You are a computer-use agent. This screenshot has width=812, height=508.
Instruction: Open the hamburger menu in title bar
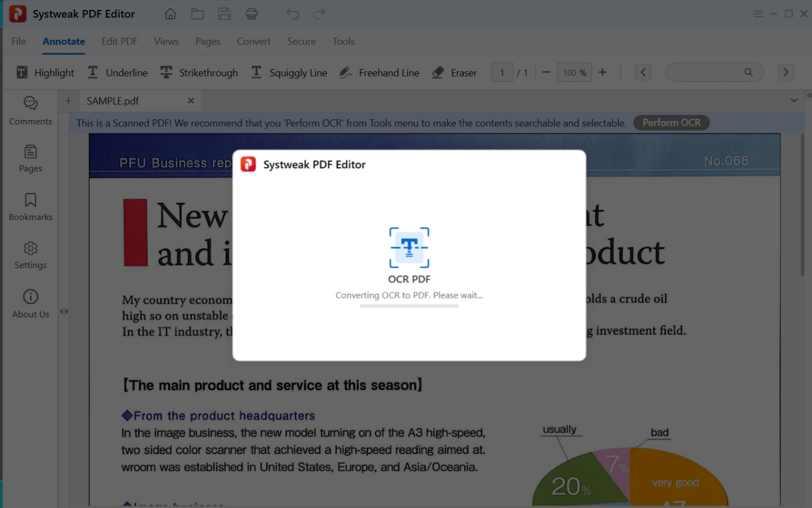tap(758, 14)
